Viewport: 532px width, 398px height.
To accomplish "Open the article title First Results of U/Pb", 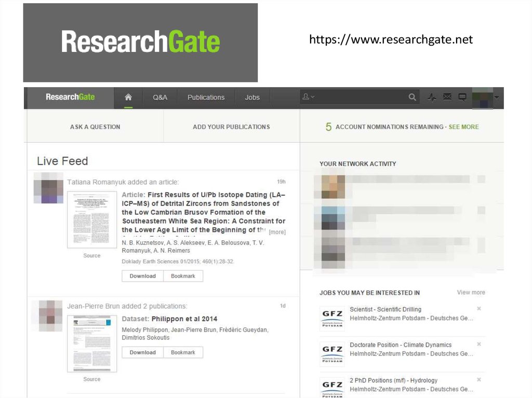I will click(x=204, y=212).
